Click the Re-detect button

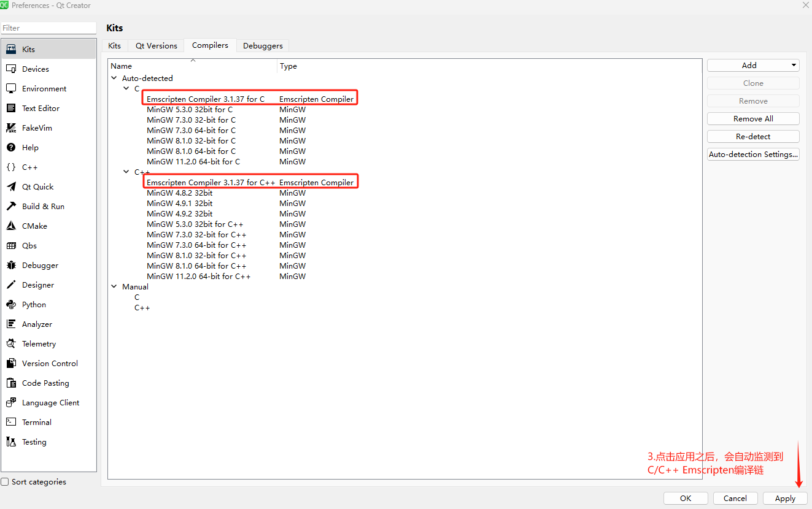click(x=753, y=136)
